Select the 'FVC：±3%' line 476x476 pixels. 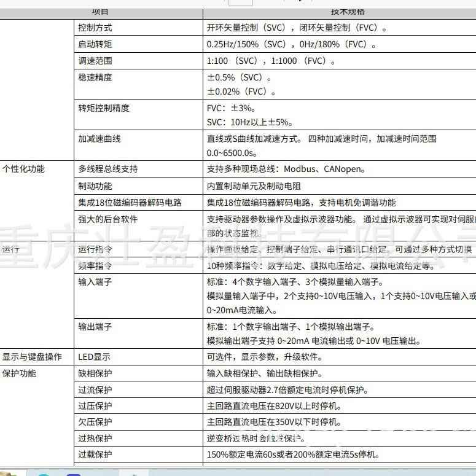click(232, 108)
